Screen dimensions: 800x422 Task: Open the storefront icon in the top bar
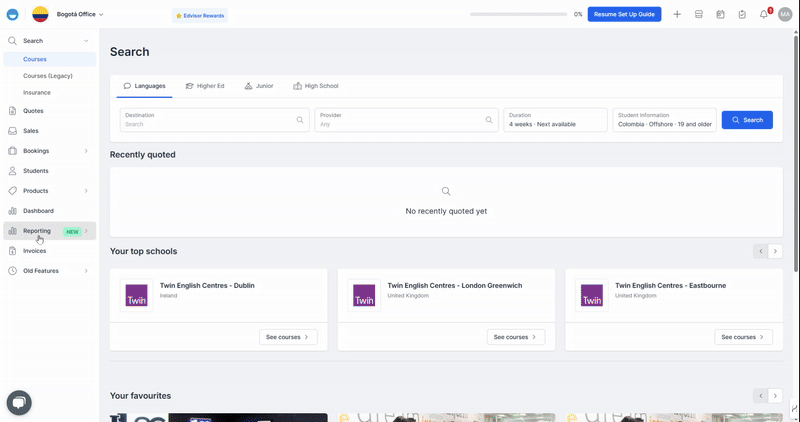[699, 14]
